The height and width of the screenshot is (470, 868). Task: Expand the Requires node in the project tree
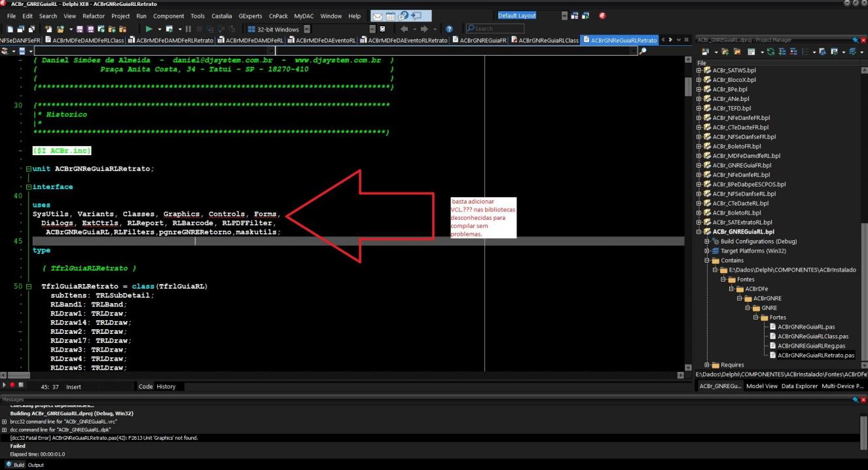point(707,365)
